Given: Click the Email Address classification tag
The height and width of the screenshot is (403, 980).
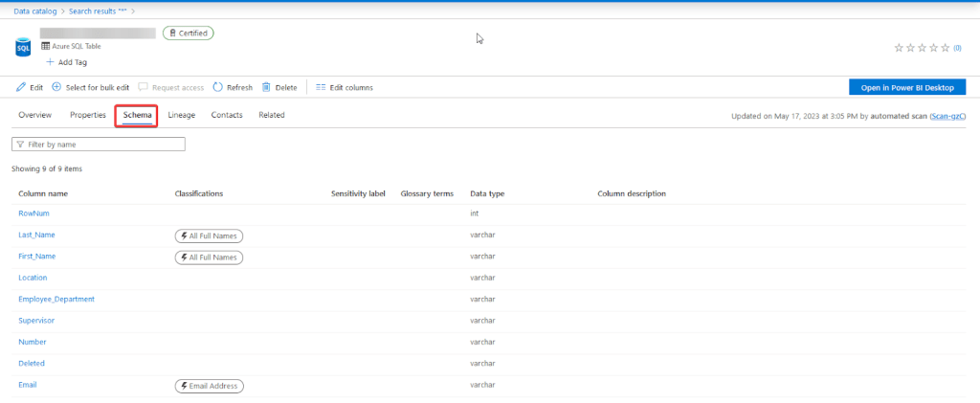Looking at the screenshot, I should 209,386.
